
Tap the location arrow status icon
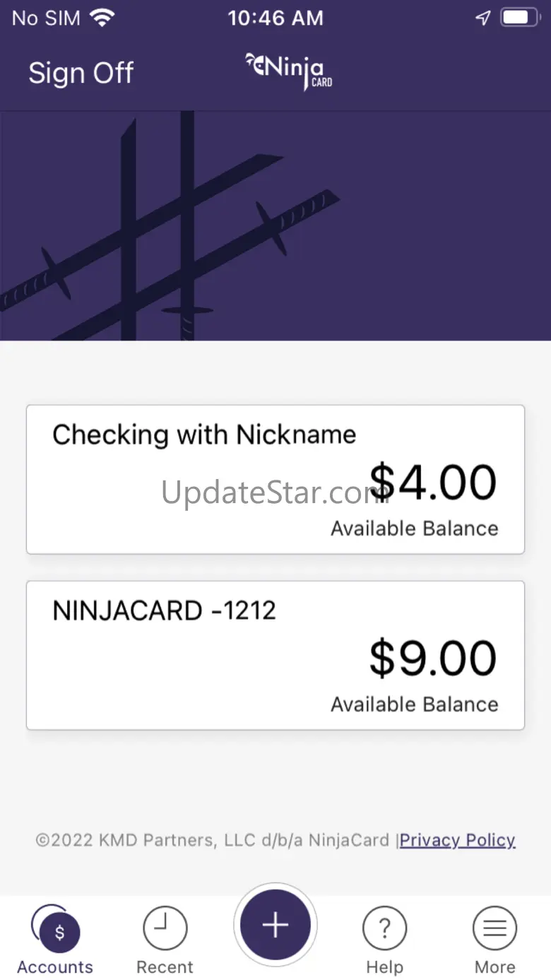[483, 18]
